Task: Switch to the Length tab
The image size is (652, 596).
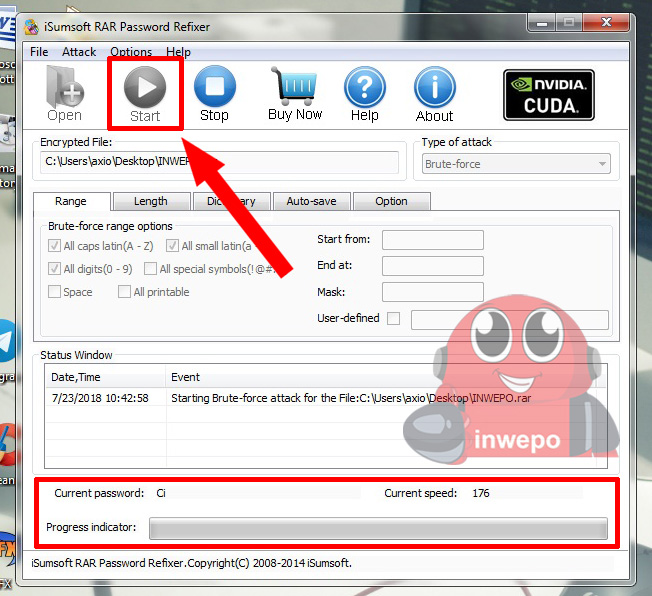Action: coord(151,201)
